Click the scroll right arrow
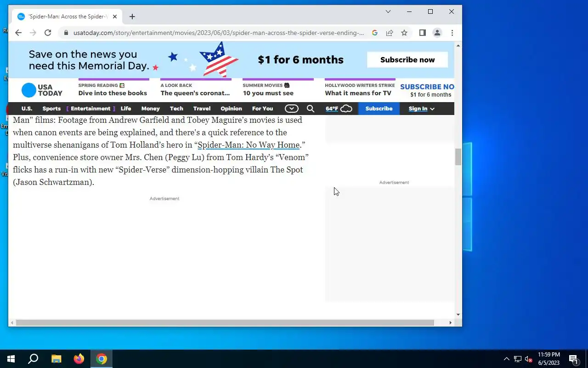 (451, 322)
